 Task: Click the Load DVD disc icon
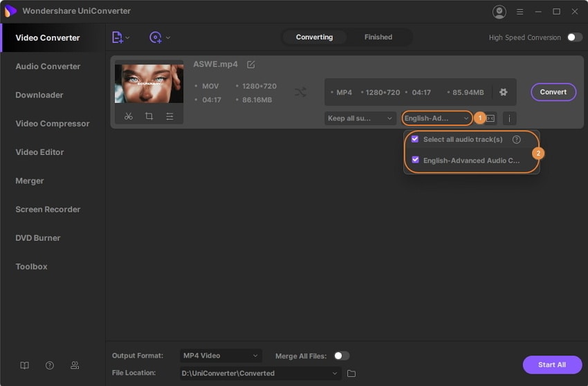pos(155,37)
